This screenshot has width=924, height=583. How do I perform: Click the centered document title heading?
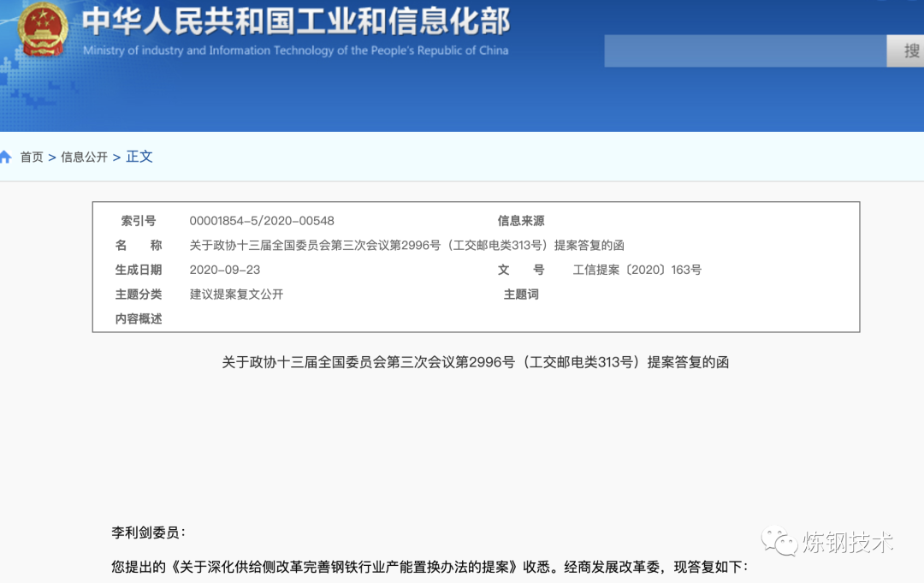click(x=476, y=362)
